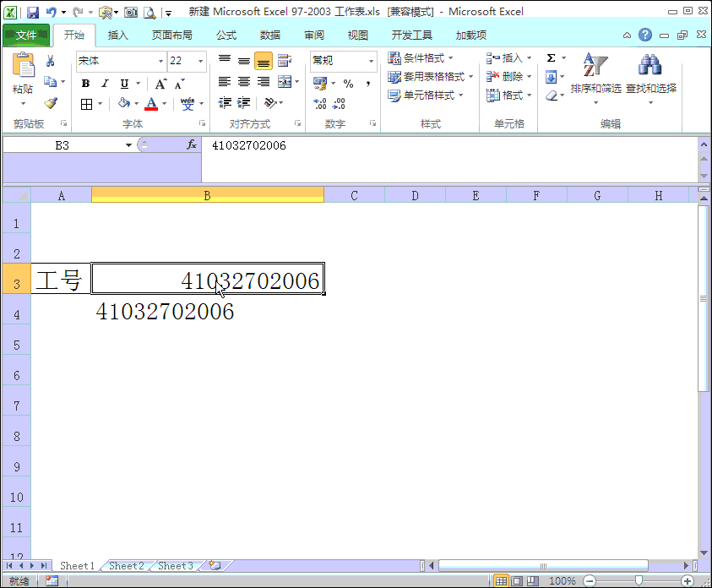Click accounting number format icon
The height and width of the screenshot is (588, 712).
click(x=319, y=83)
